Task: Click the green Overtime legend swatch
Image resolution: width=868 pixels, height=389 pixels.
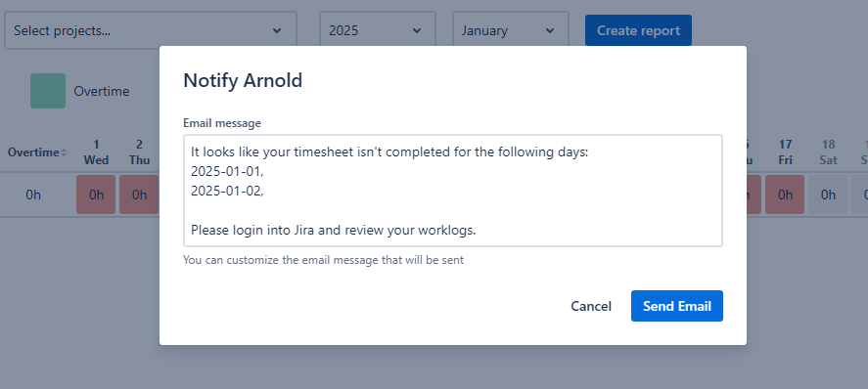Action: coord(48,91)
